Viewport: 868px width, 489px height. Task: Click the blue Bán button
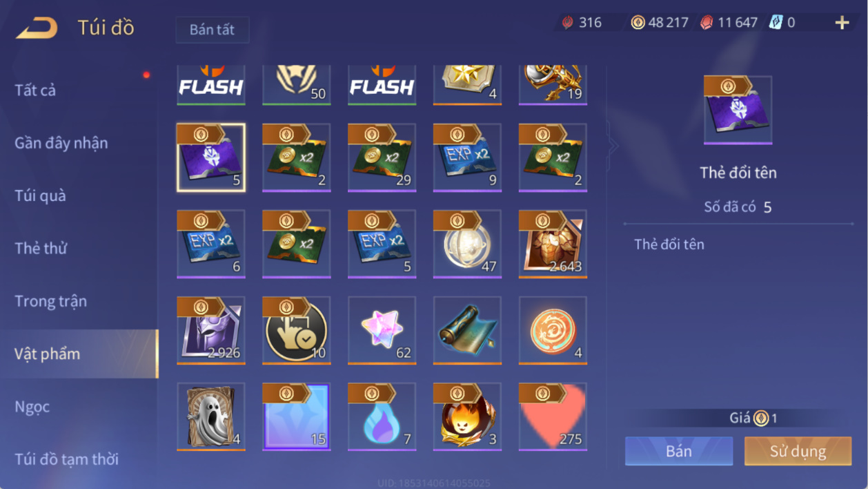click(679, 451)
